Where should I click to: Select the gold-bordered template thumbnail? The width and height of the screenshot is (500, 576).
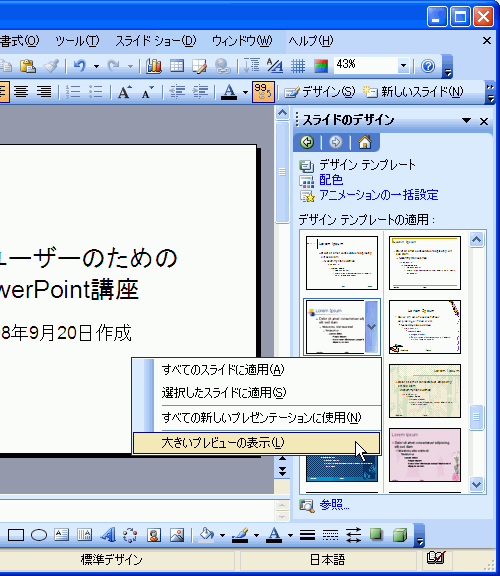(x=425, y=263)
